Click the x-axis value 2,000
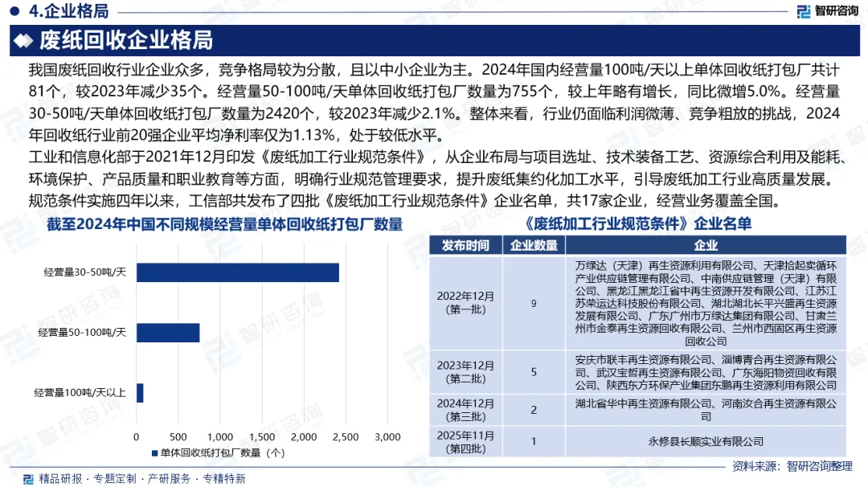This screenshot has height=487, width=868. tap(304, 436)
